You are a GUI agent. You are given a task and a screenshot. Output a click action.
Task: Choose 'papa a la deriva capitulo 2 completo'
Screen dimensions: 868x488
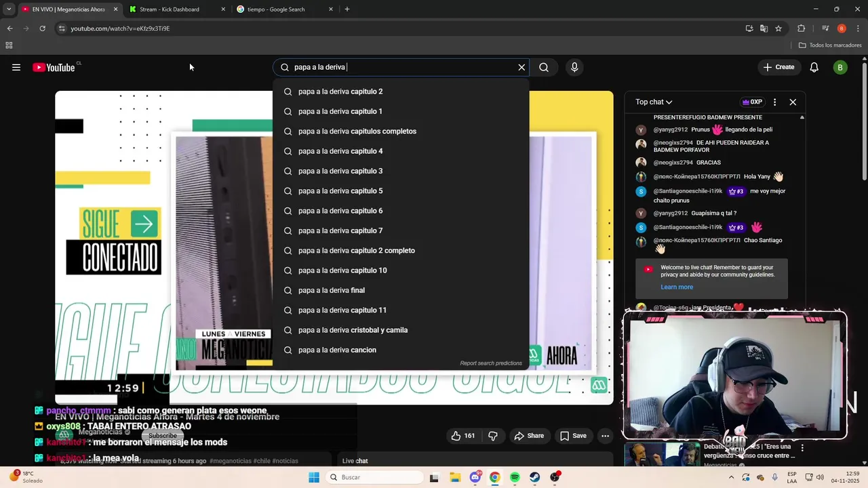click(401, 250)
